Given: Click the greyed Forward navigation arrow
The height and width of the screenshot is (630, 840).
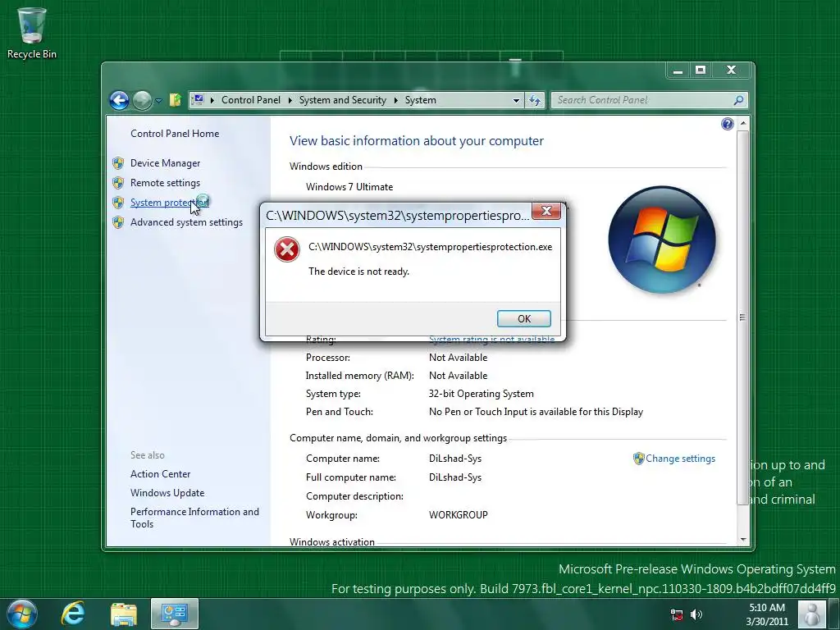Looking at the screenshot, I should click(x=142, y=100).
